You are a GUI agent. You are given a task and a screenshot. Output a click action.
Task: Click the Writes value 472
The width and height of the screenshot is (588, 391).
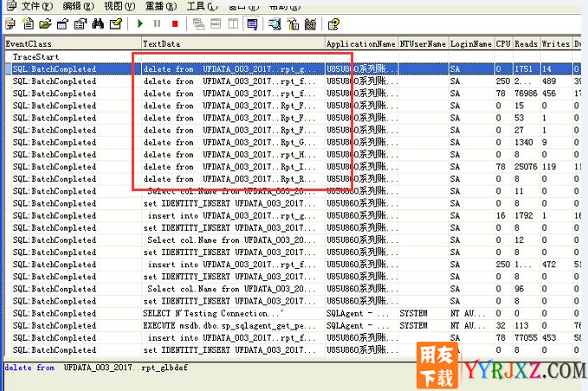(x=549, y=265)
